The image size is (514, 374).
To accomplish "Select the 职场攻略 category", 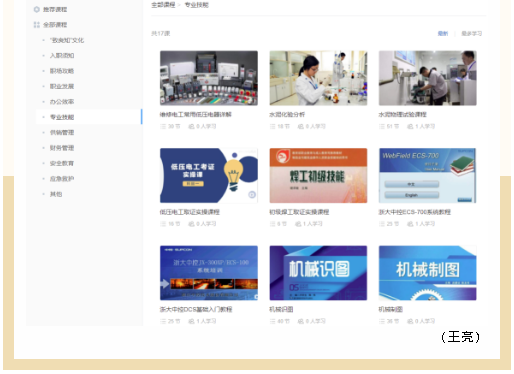I will click(62, 71).
